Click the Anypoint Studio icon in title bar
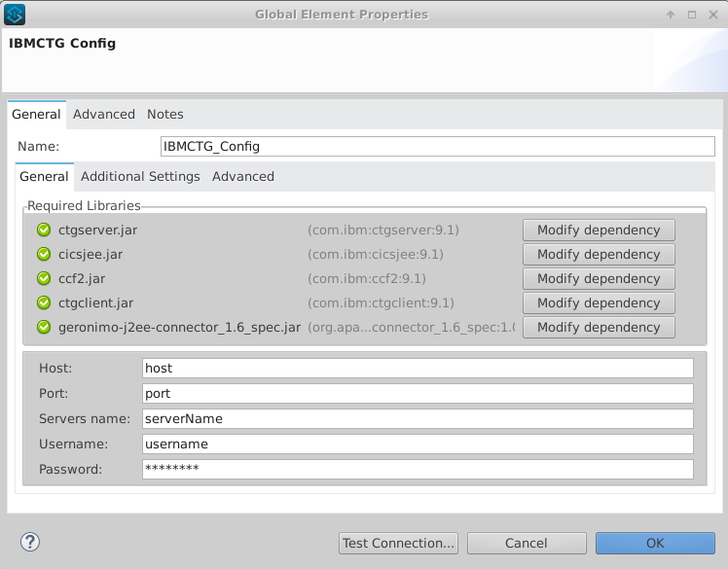Viewport: 728px width, 569px height. click(x=15, y=15)
